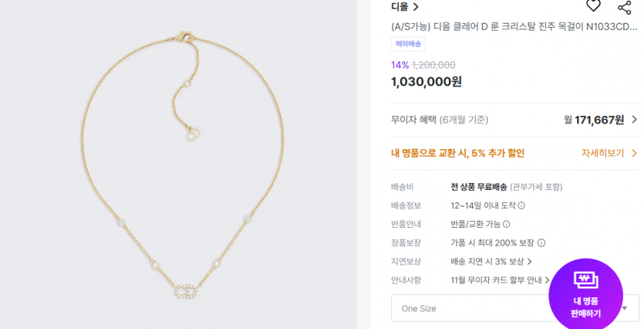This screenshot has height=329, width=644.
Task: Click info icon next to 반품/교환 가능
Action: point(506,224)
